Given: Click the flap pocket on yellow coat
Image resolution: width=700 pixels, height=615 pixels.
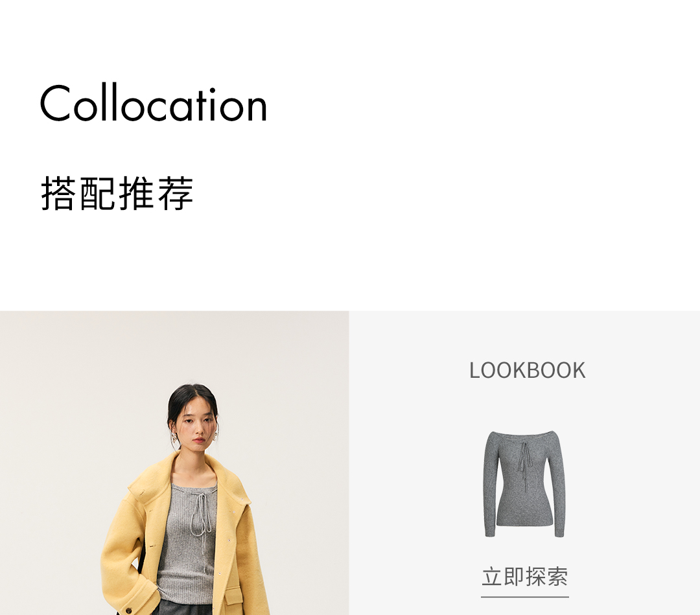Looking at the screenshot, I should (x=233, y=596).
